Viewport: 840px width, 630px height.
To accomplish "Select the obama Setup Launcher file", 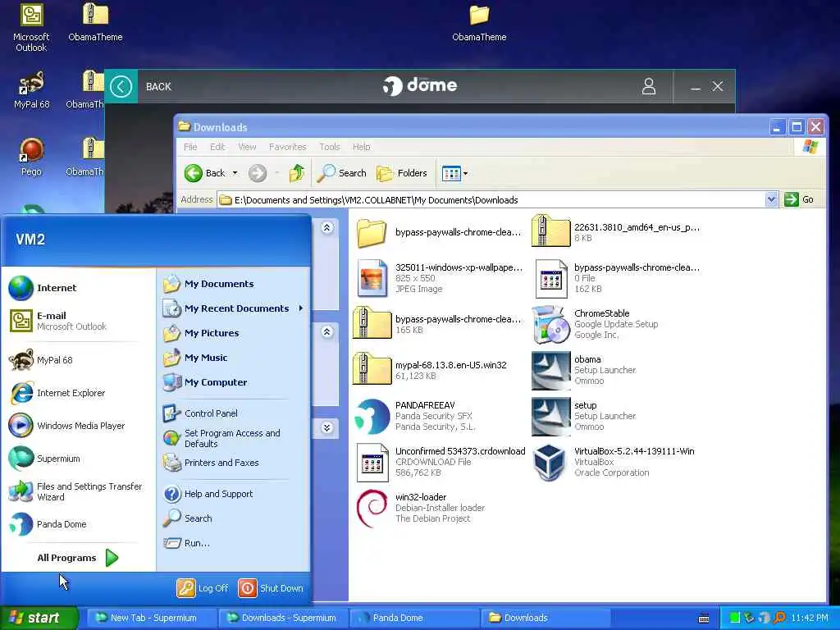I will pyautogui.click(x=584, y=370).
